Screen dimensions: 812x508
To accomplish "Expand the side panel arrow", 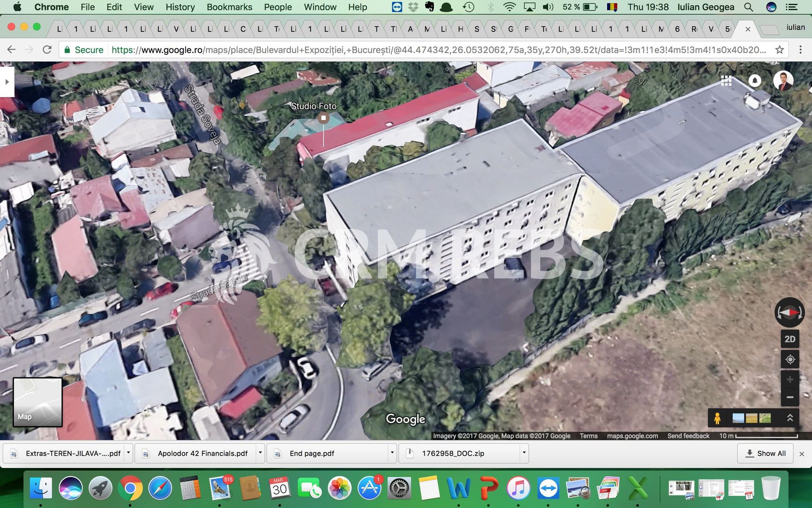I will (x=7, y=82).
